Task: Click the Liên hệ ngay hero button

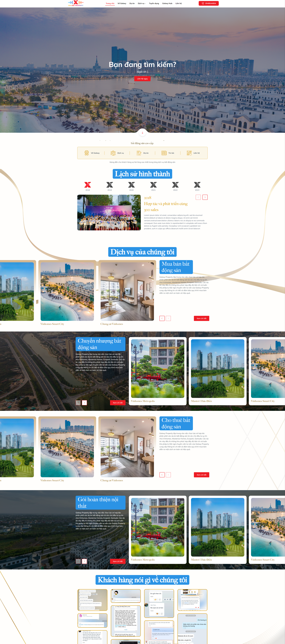Action: pyautogui.click(x=142, y=79)
